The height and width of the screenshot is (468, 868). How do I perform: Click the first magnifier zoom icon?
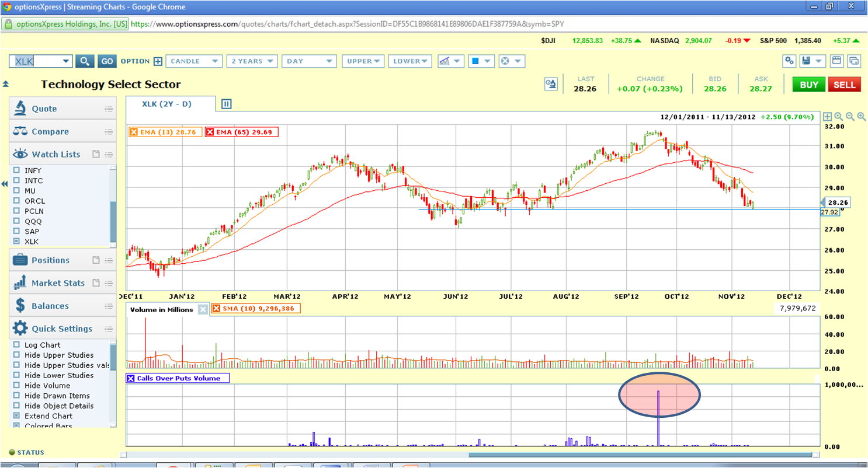coord(839,117)
